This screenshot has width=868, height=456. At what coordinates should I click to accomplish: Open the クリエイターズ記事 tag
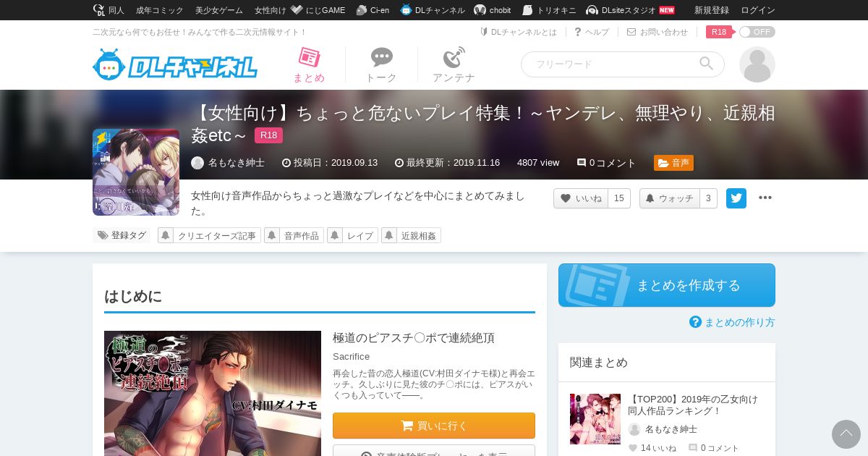click(217, 236)
